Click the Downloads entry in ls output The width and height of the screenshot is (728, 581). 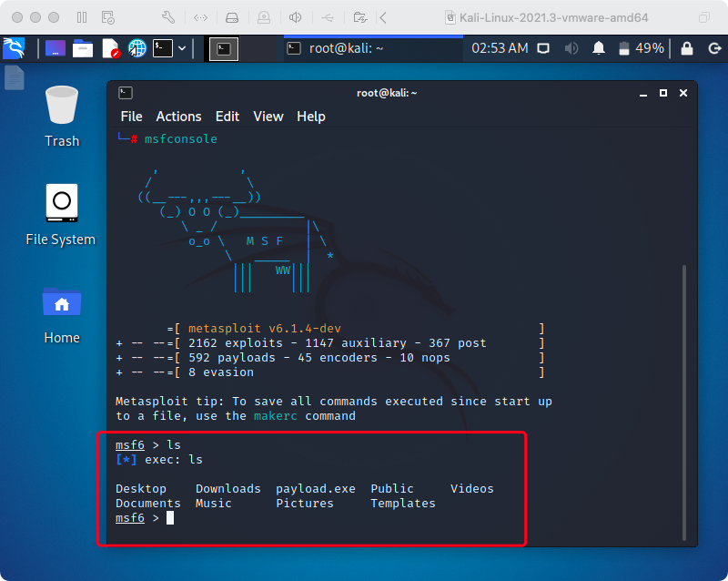point(228,488)
